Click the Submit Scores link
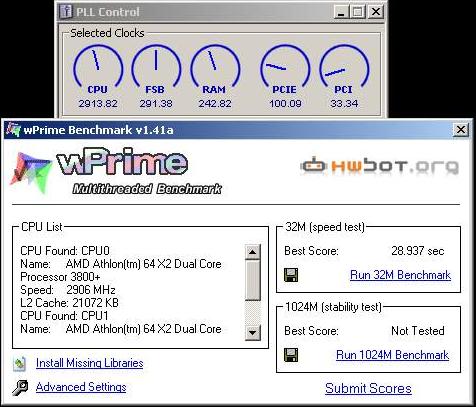This screenshot has width=476, height=407. tap(368, 388)
